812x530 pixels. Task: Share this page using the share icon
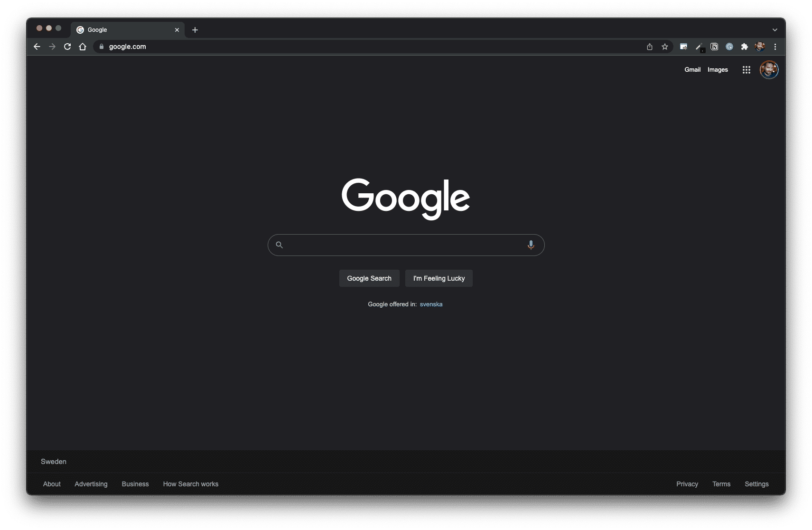650,47
